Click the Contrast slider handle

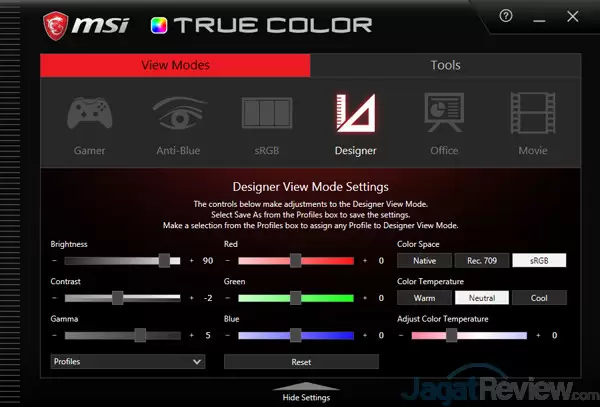click(118, 298)
